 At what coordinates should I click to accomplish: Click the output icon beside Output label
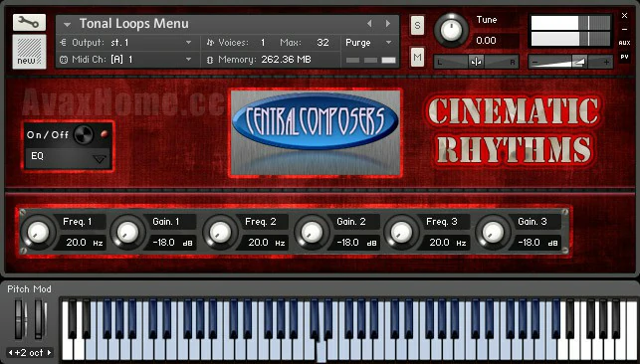pyautogui.click(x=64, y=43)
